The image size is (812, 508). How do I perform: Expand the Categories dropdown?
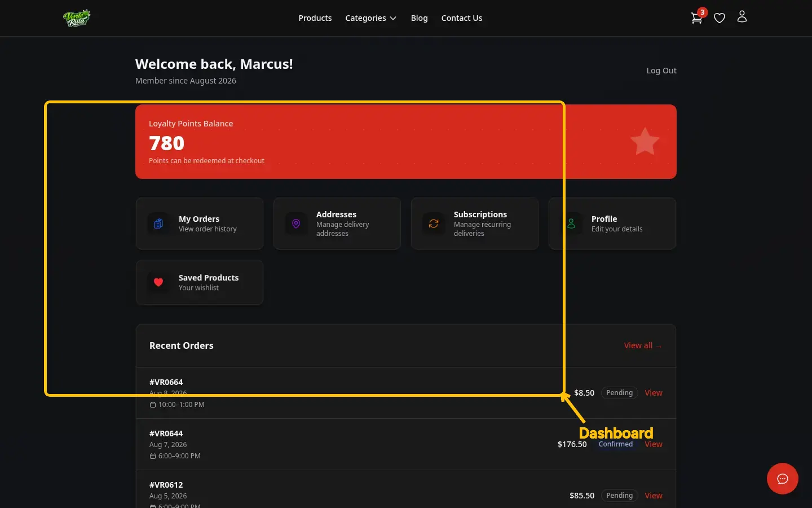pos(370,18)
